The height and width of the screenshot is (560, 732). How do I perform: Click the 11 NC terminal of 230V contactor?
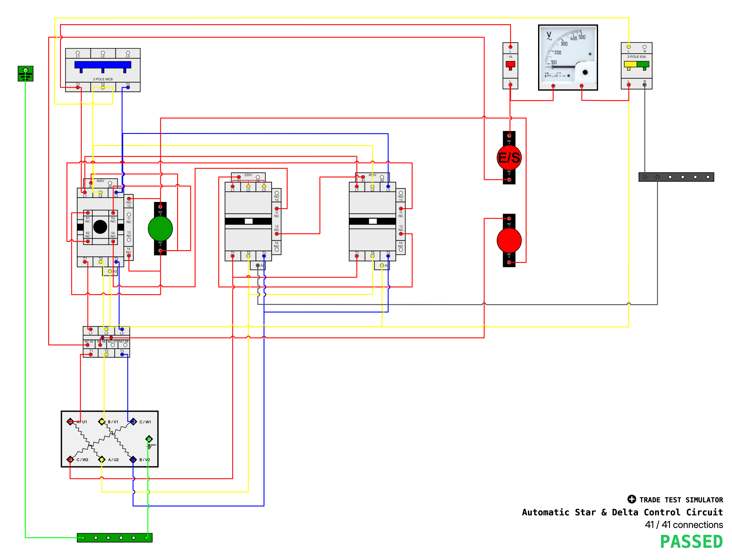click(x=277, y=209)
